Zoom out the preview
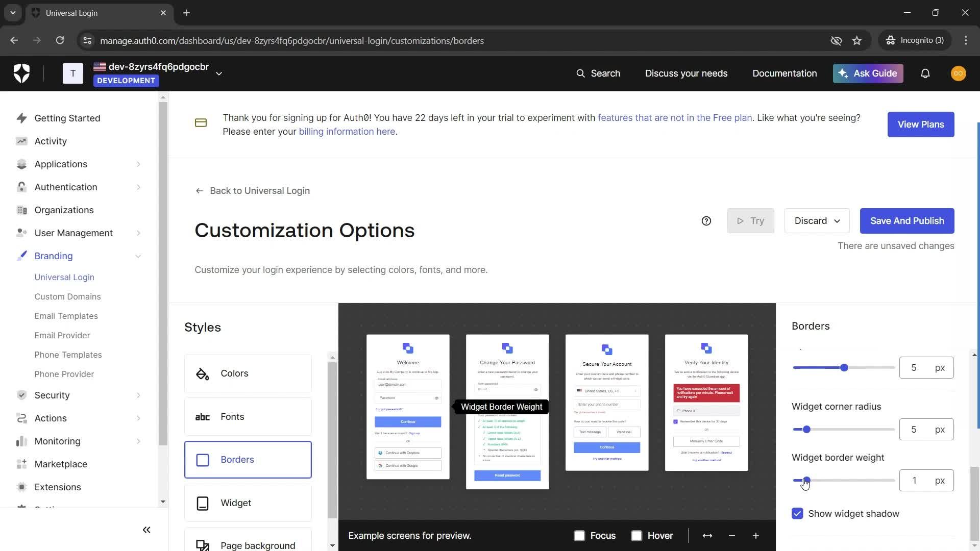 click(731, 536)
